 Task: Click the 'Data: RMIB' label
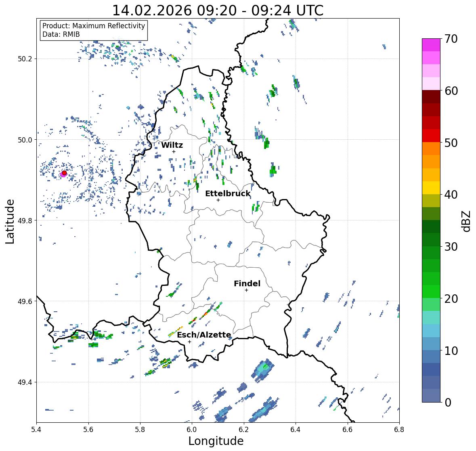61,34
